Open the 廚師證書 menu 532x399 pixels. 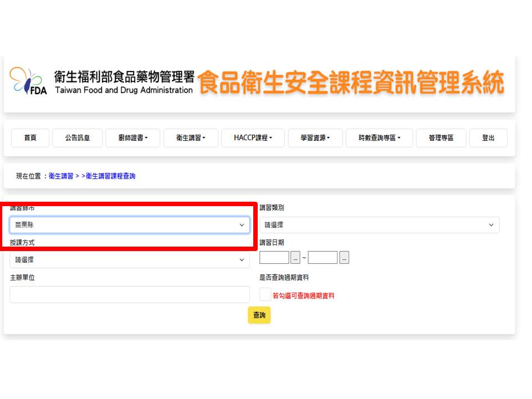[133, 138]
